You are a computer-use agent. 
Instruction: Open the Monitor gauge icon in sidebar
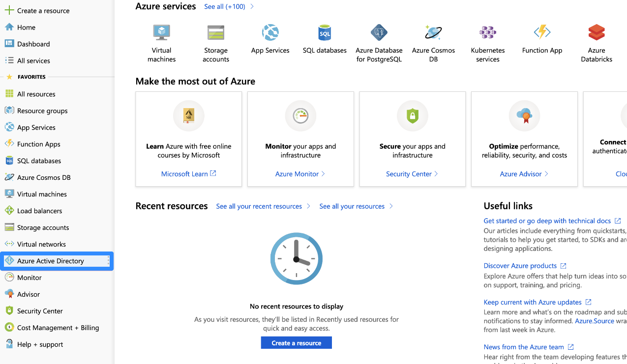click(x=9, y=278)
